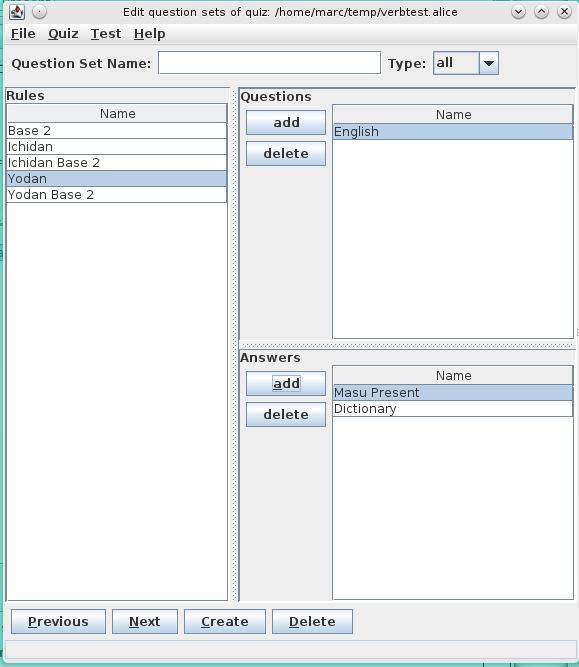Delete the current question set

[312, 622]
